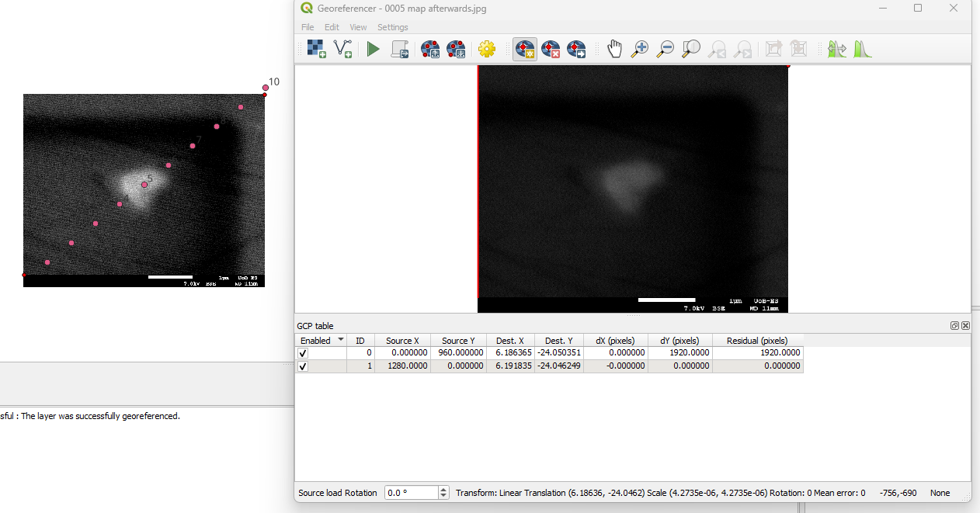Select the Delete Point tool
This screenshot has height=513, width=980.
tap(551, 50)
